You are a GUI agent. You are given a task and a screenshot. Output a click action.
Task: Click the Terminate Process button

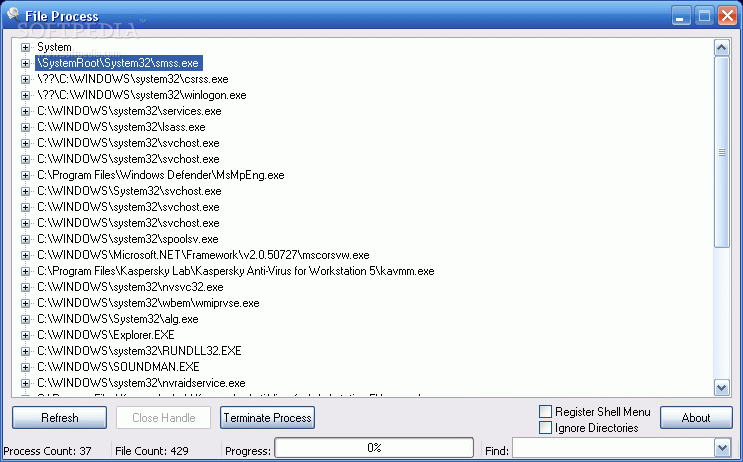tap(267, 417)
